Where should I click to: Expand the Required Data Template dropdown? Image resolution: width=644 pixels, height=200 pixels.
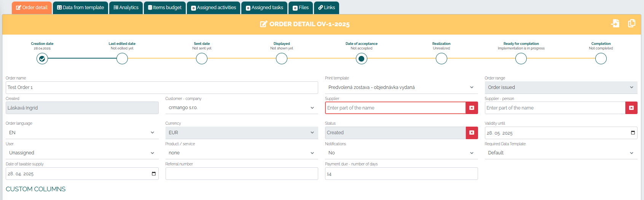point(561,153)
